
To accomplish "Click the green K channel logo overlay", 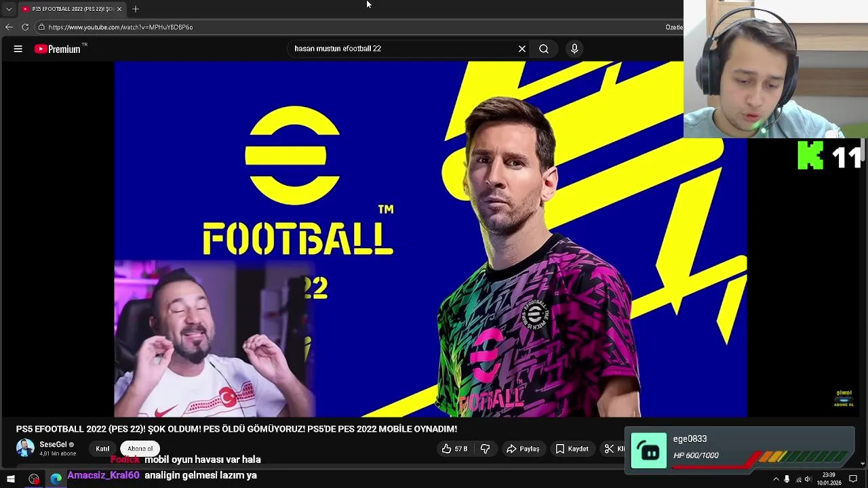I will 810,155.
